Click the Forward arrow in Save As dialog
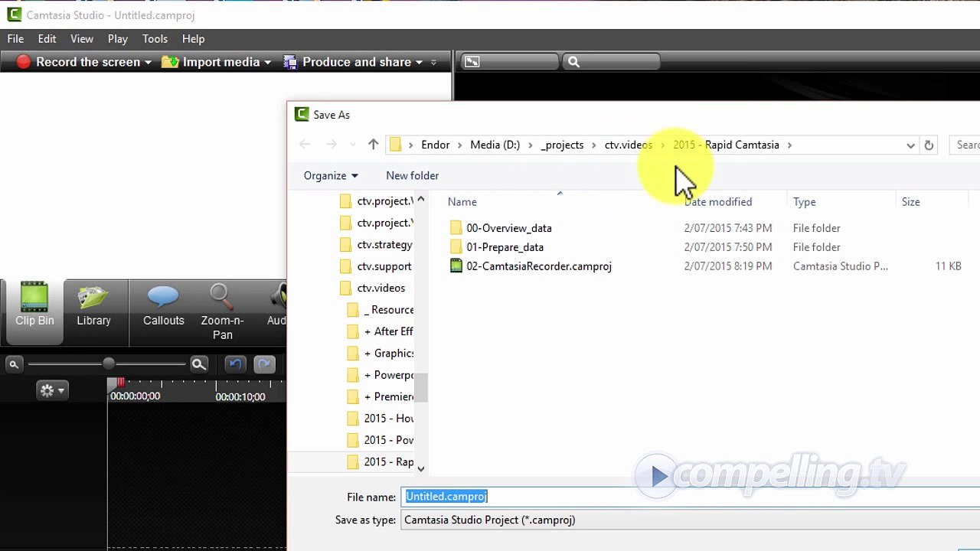 332,145
